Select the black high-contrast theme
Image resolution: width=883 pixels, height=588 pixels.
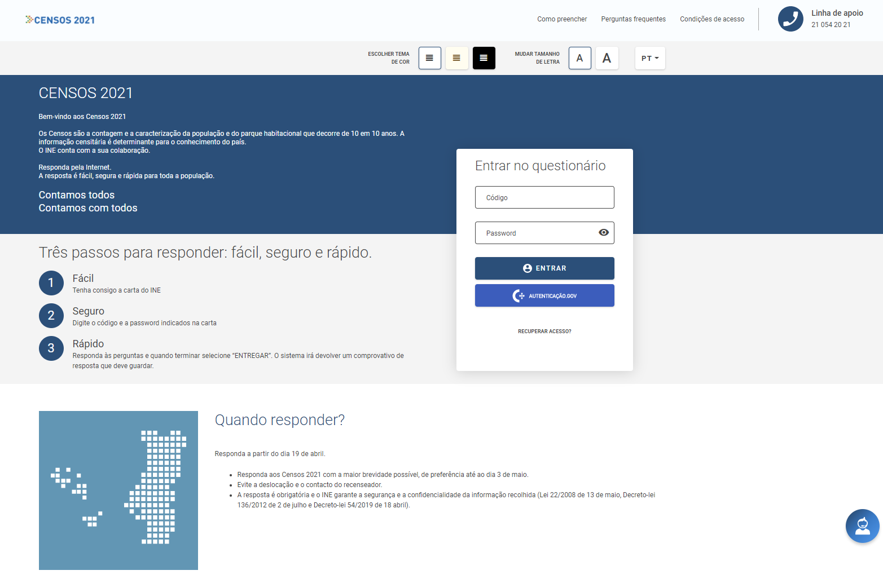point(484,58)
